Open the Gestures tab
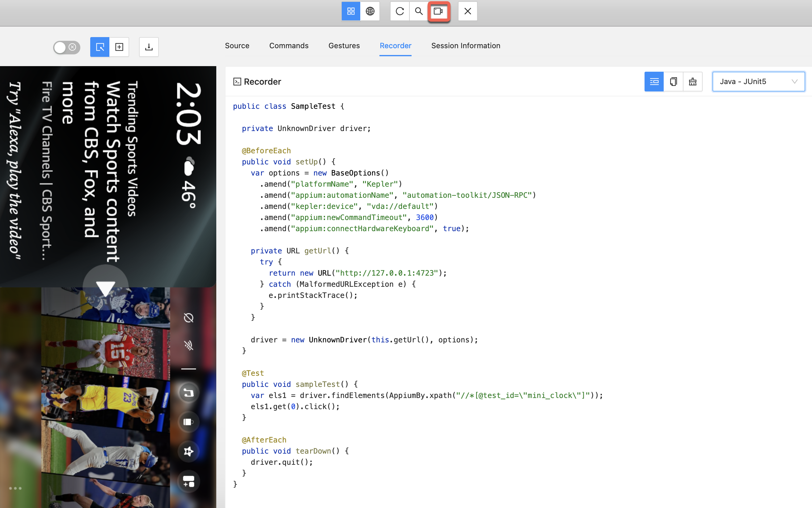 (344, 46)
